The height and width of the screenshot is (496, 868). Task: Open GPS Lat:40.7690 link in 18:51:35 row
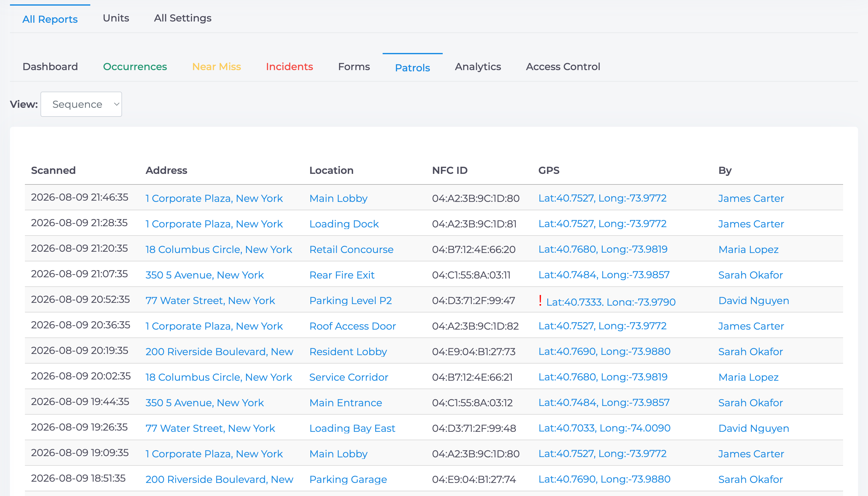pyautogui.click(x=605, y=479)
